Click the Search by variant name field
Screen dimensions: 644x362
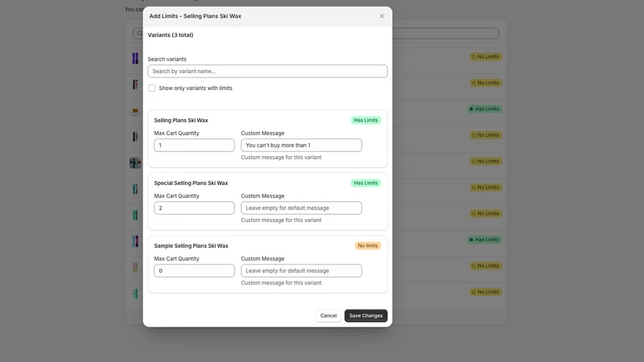pyautogui.click(x=267, y=71)
